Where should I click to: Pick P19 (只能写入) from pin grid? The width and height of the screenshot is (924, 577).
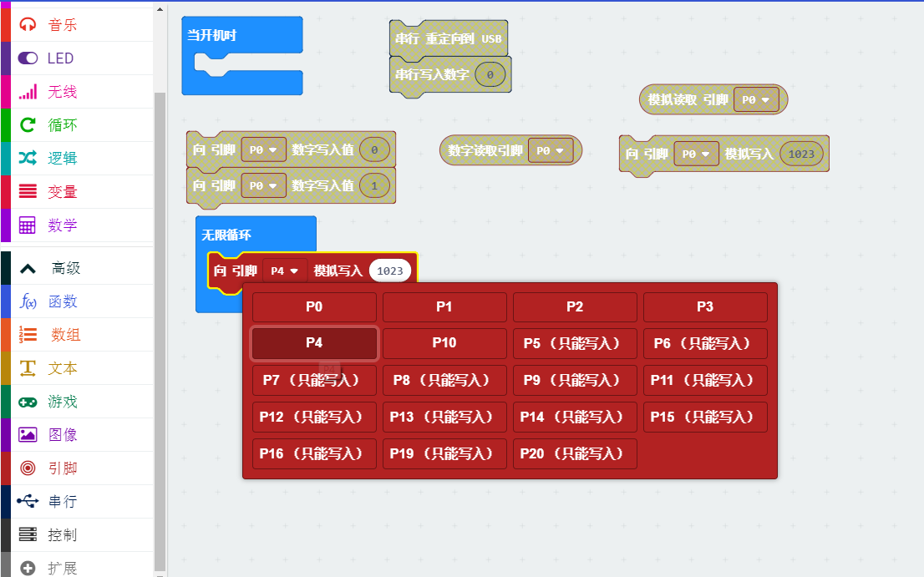[x=444, y=453]
